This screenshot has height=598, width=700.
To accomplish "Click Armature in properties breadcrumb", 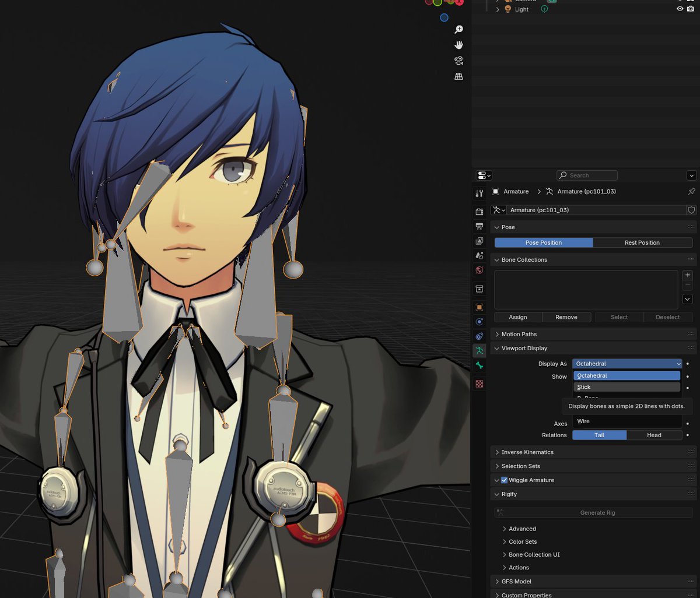I will pyautogui.click(x=516, y=191).
